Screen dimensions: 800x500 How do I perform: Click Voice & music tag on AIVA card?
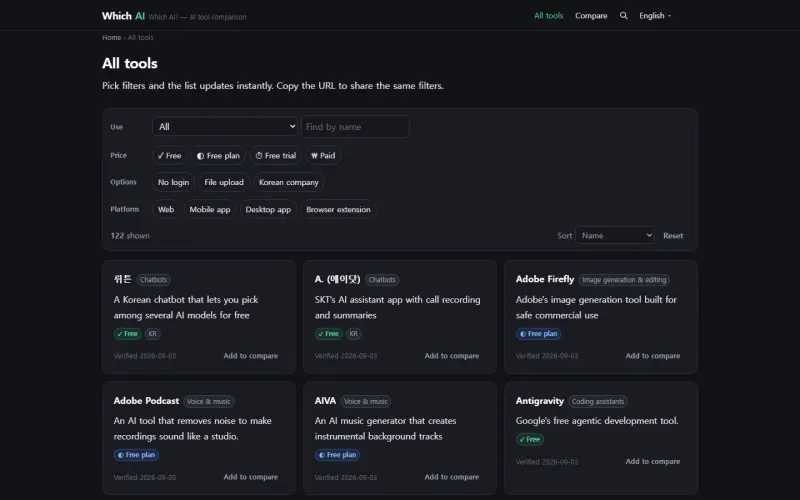(x=366, y=402)
